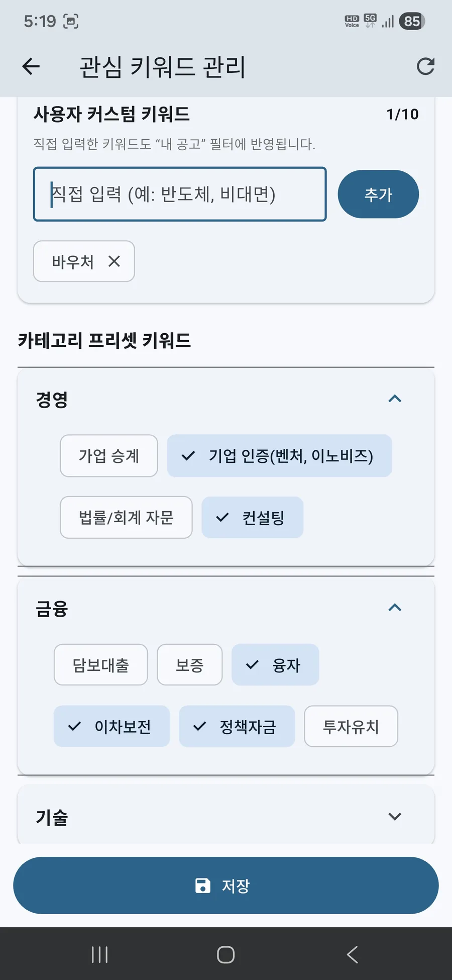The height and width of the screenshot is (980, 452).
Task: Deselect the 컨설팅 keyword chip
Action: (x=252, y=518)
